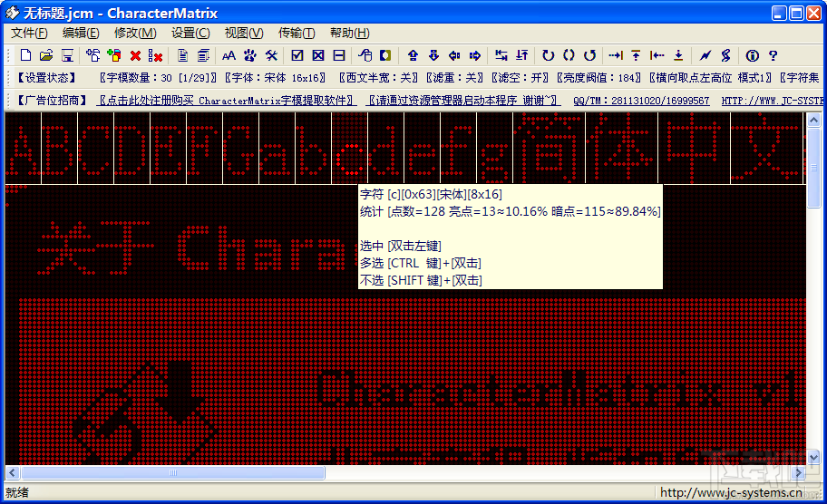Click the 亮度阀值: 184 status entry
Screen dimensions: 827x504
point(599,78)
